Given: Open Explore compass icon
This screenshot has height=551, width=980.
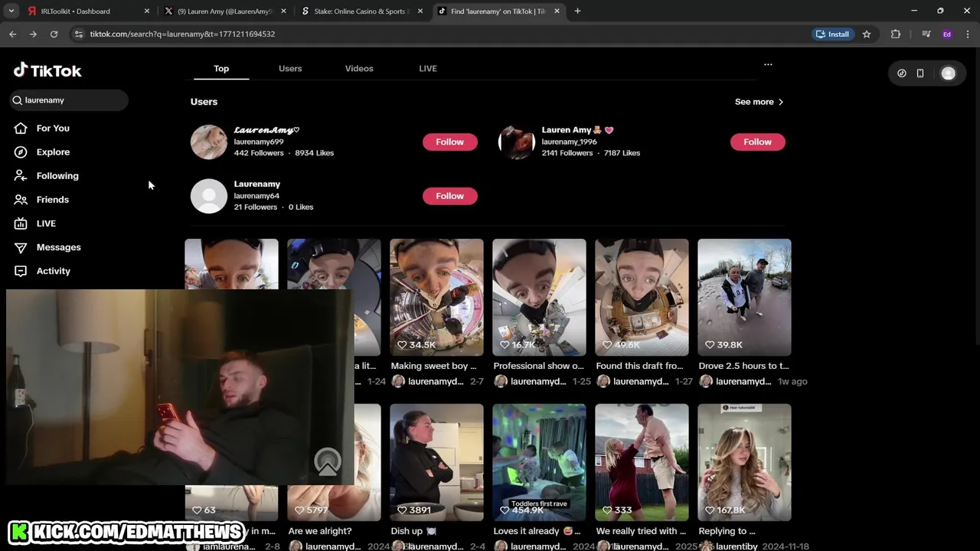Looking at the screenshot, I should click(21, 152).
